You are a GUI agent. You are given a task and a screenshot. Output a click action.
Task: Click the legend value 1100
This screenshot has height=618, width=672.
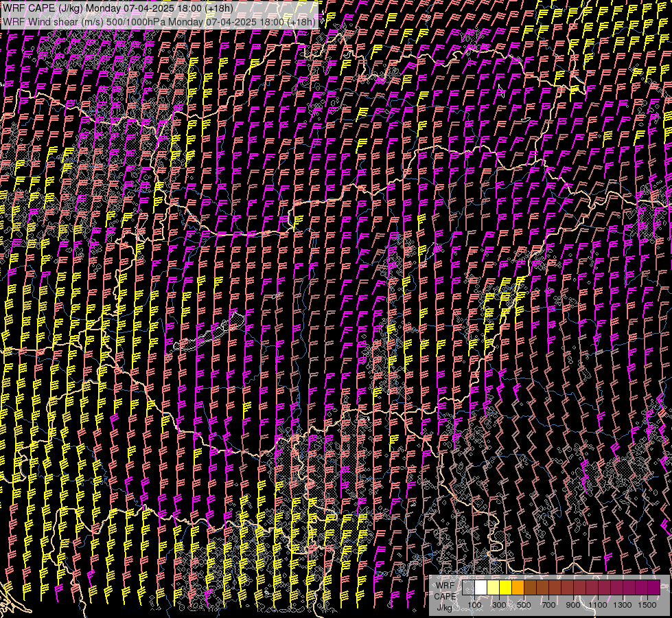pos(598,605)
